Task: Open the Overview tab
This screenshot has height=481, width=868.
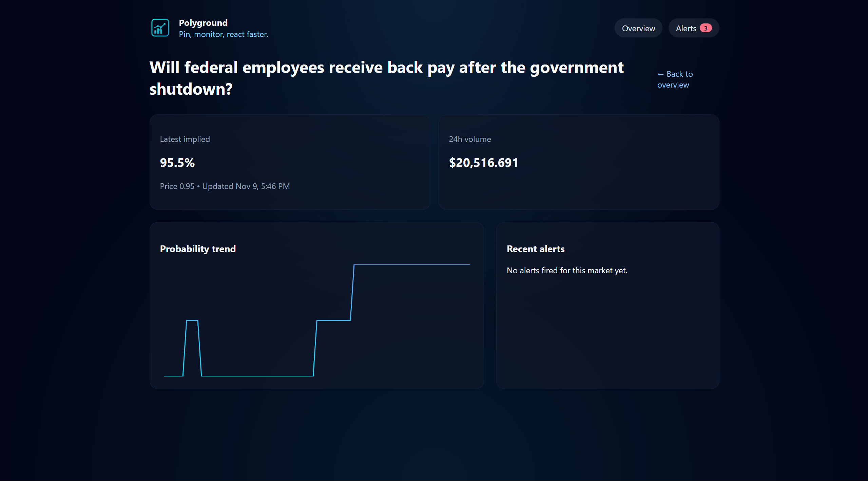Action: pos(638,28)
